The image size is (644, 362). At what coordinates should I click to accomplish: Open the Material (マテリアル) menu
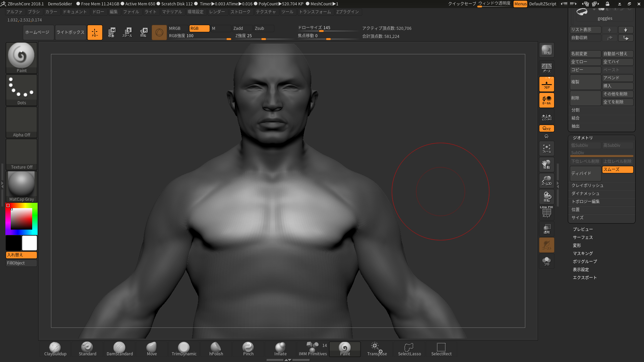172,12
